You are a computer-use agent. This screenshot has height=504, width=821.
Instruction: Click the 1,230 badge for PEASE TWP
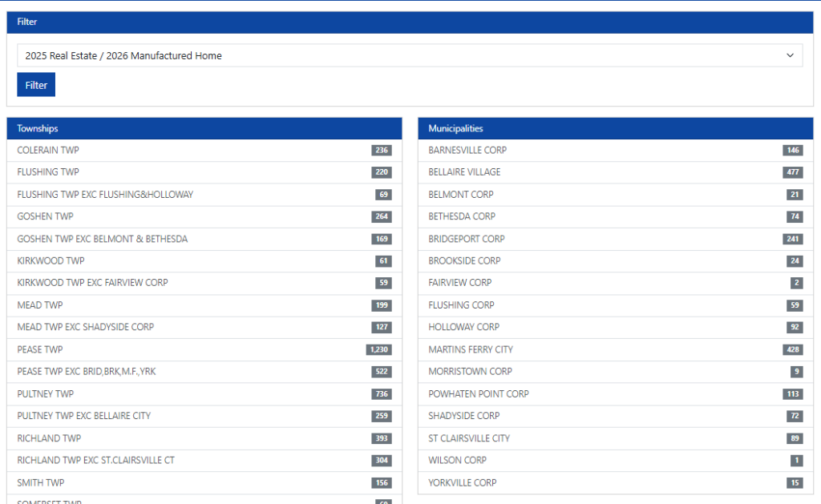coord(378,349)
